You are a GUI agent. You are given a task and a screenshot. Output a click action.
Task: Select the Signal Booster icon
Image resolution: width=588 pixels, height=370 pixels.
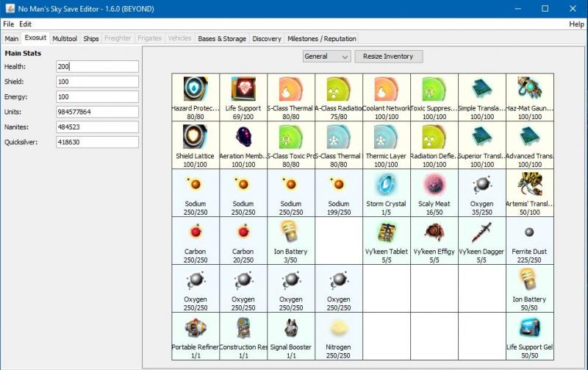click(x=291, y=328)
